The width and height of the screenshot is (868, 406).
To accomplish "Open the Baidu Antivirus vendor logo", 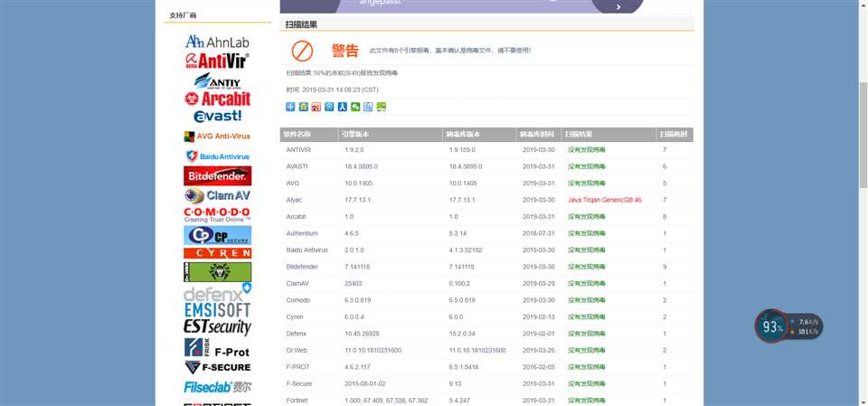I will pyautogui.click(x=218, y=156).
